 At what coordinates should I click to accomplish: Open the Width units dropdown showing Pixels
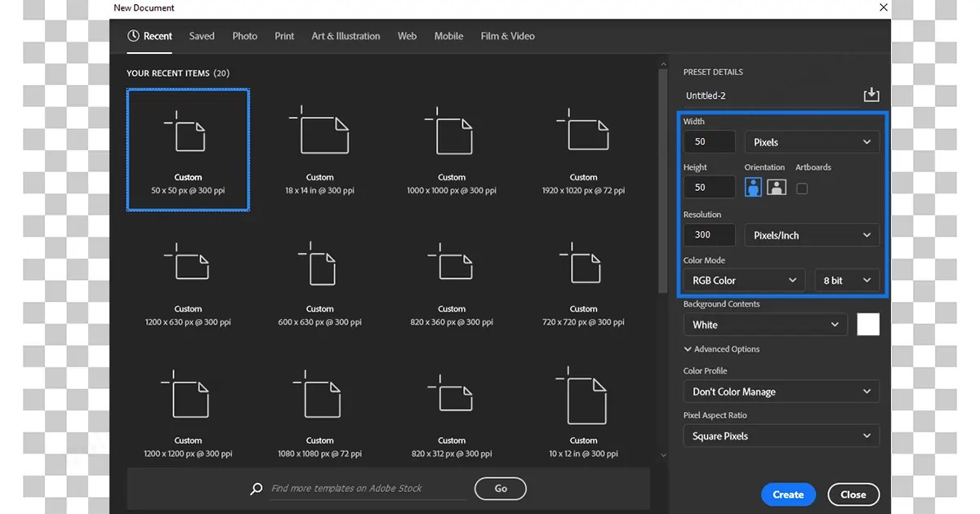[x=811, y=141]
